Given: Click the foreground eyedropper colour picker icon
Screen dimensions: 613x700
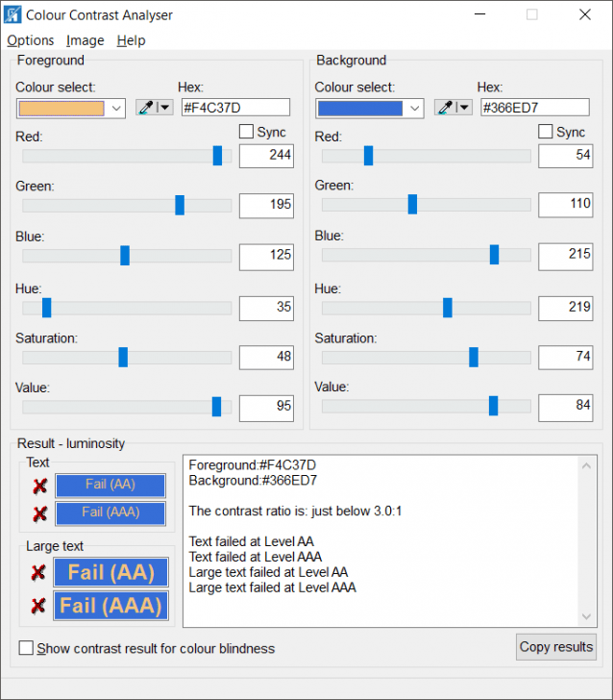Looking at the screenshot, I should (146, 107).
